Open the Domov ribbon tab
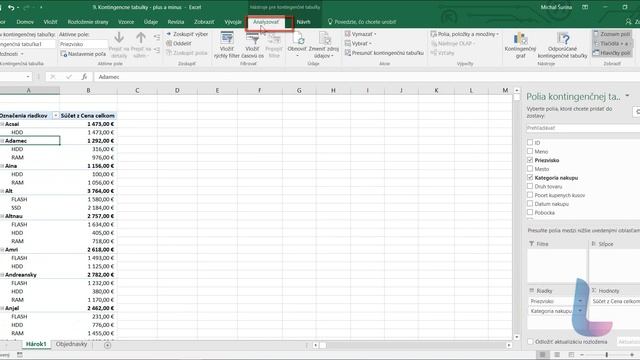The image size is (640, 360). tap(25, 22)
